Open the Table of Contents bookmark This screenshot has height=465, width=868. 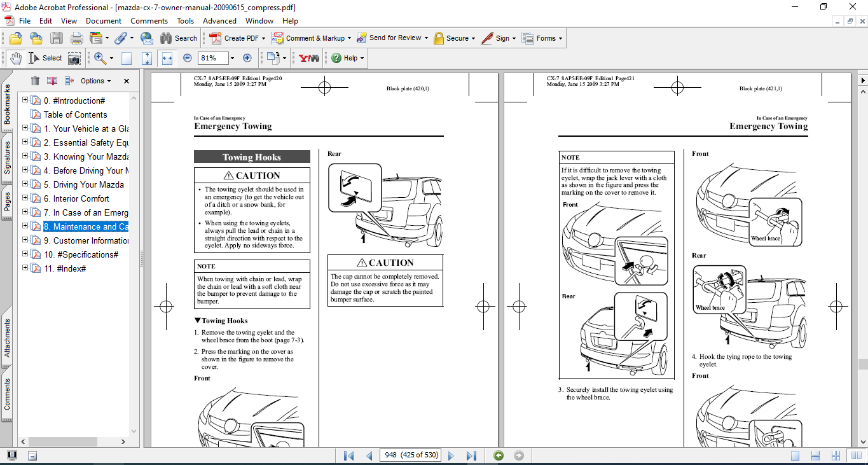75,115
